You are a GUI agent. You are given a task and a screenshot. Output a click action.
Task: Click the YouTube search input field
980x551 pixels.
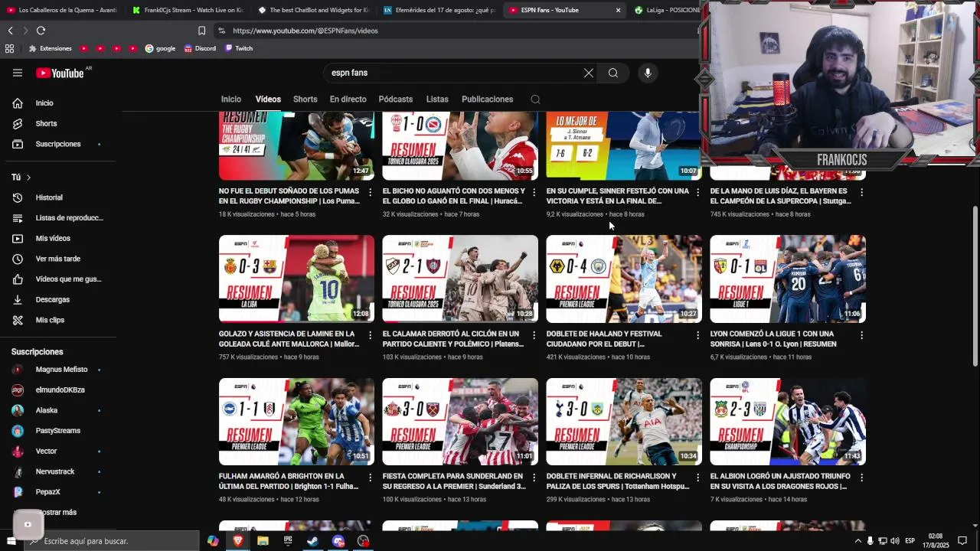pos(452,73)
